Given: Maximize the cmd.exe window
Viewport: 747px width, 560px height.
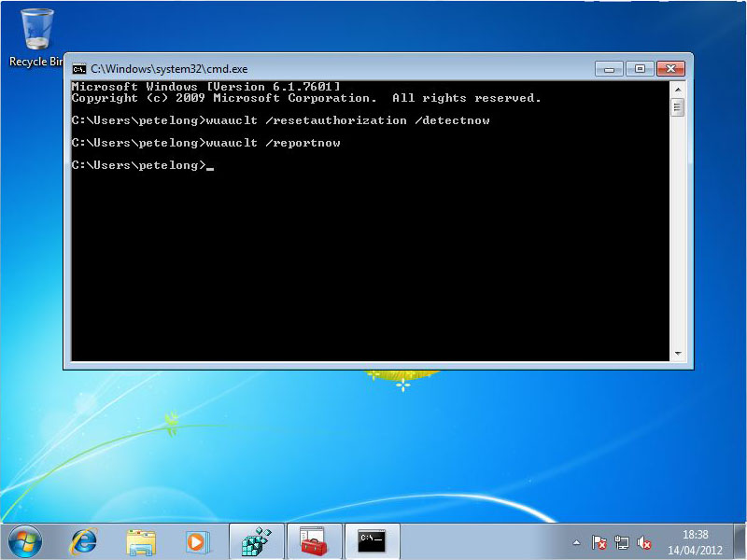Looking at the screenshot, I should coord(640,69).
